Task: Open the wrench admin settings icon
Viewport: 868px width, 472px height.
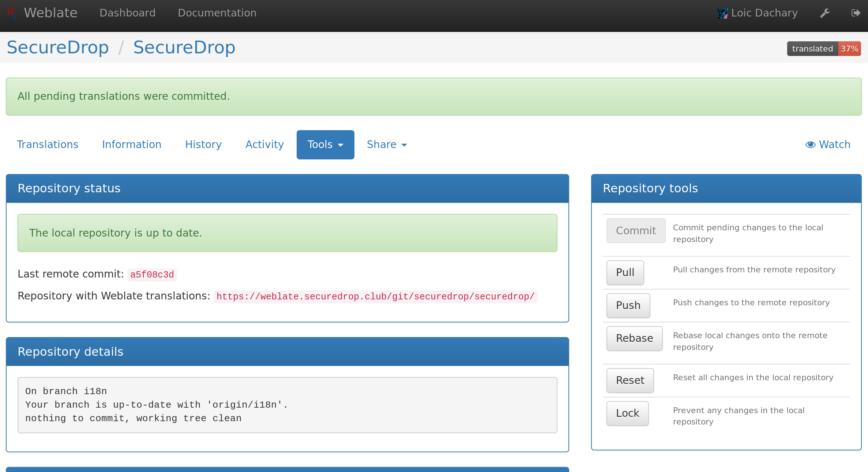Action: click(x=825, y=13)
